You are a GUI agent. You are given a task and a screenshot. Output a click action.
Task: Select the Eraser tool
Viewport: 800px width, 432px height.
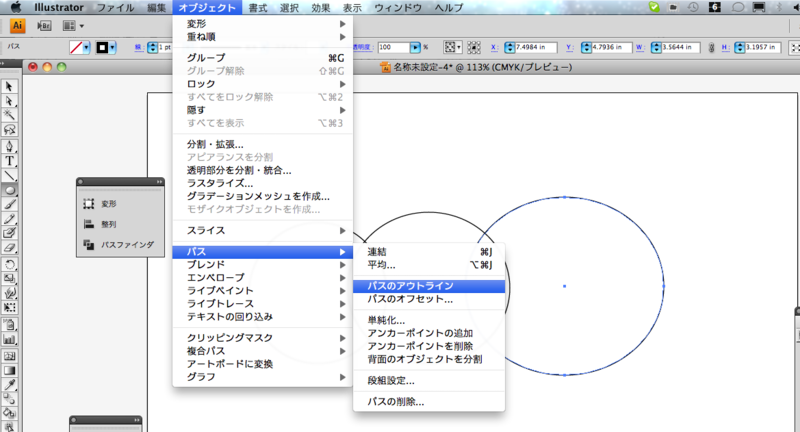[x=9, y=248]
